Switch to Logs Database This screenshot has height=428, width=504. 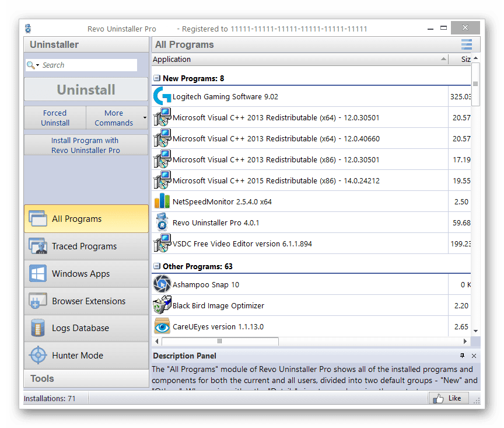pyautogui.click(x=86, y=328)
